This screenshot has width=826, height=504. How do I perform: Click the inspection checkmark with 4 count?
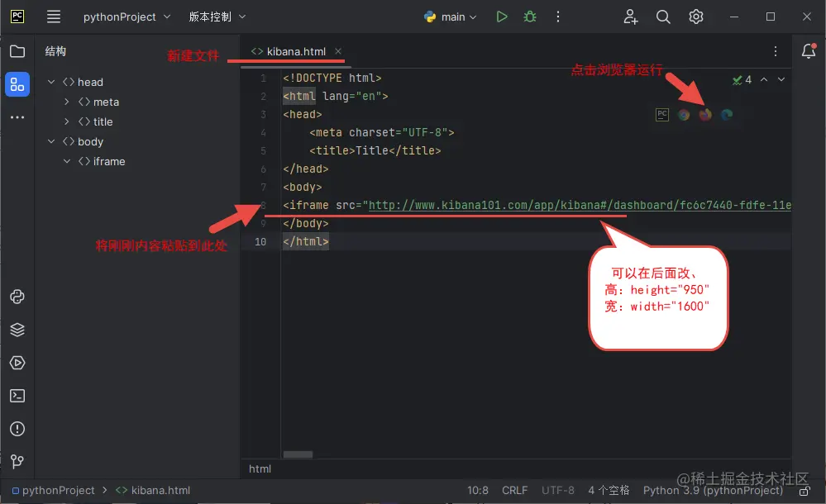pos(742,79)
